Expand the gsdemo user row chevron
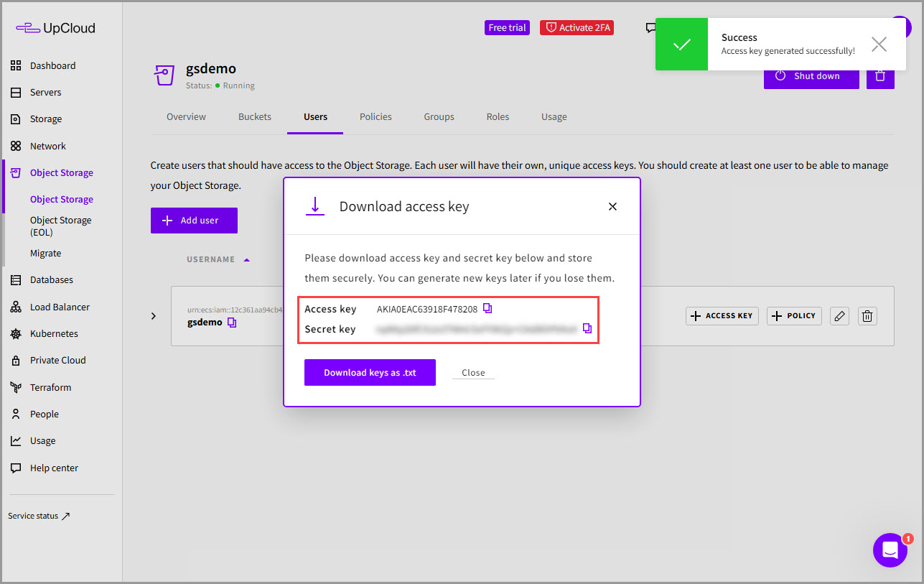This screenshot has width=924, height=584. (x=154, y=316)
